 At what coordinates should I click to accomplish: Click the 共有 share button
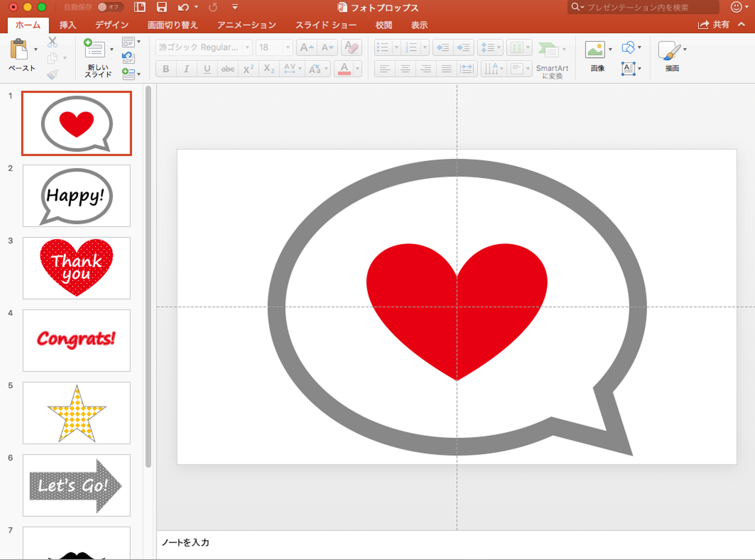point(714,25)
